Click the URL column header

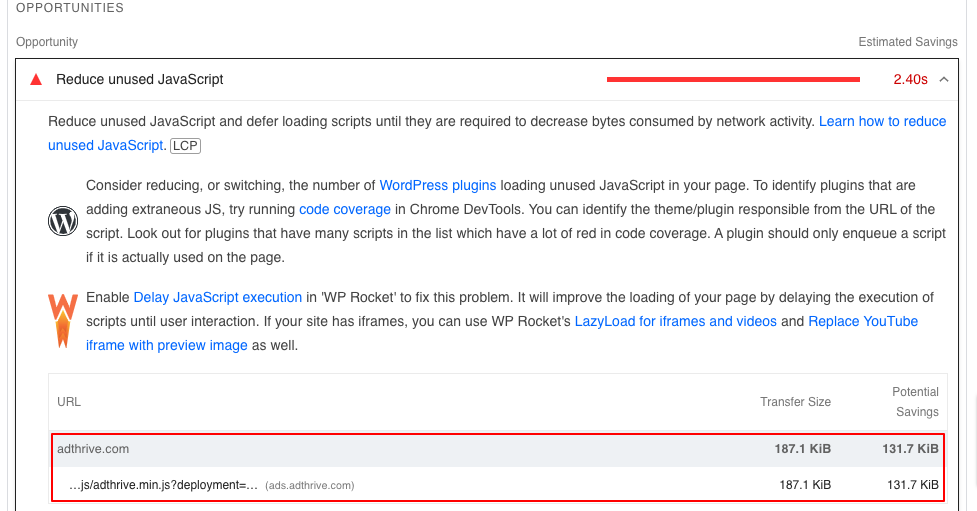69,402
